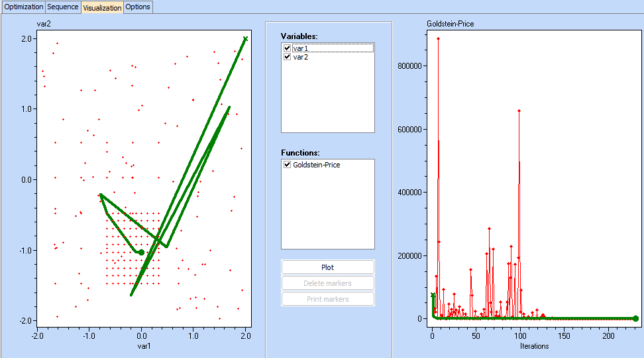Select the Visualization tab
644x358 pixels.
pos(102,7)
